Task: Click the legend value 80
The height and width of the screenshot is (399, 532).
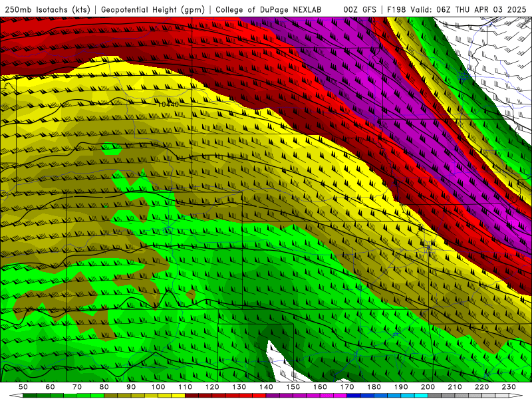Action: click(x=104, y=387)
